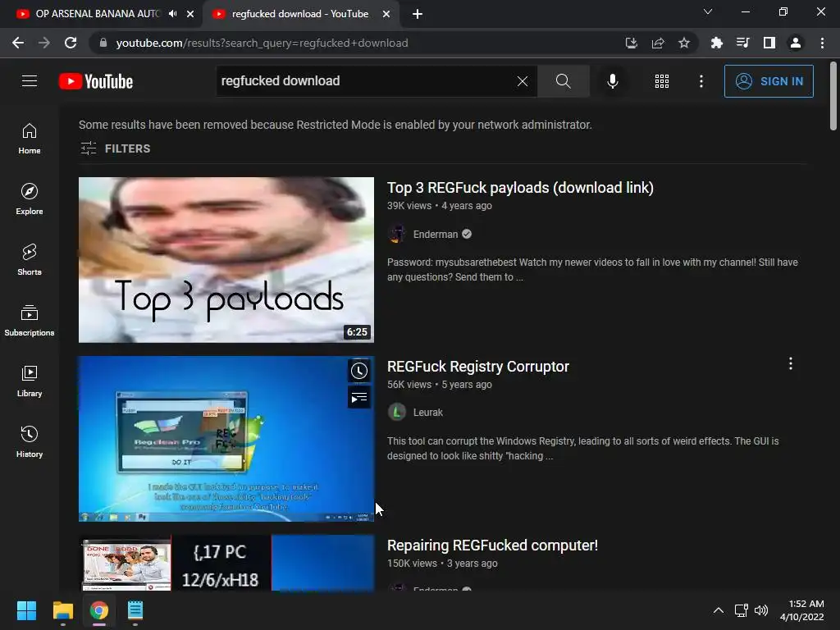Image resolution: width=840 pixels, height=630 pixels.
Task: Go to Home in sidebar
Action: coord(30,139)
